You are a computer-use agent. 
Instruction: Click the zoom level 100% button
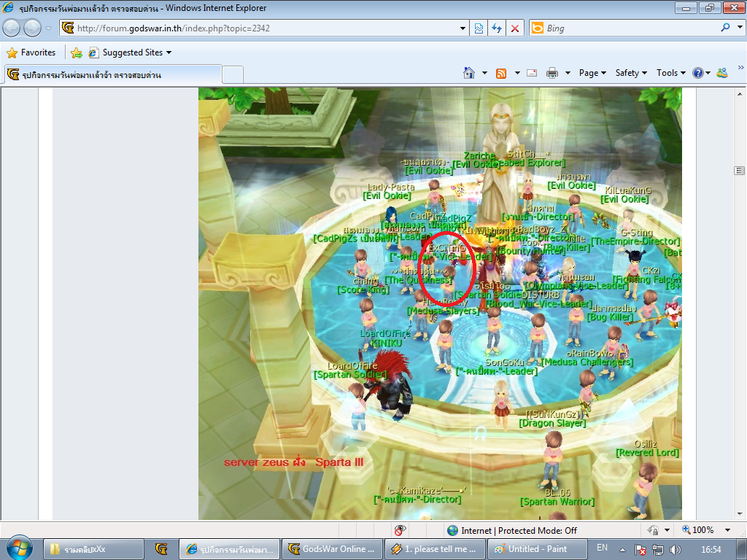click(x=698, y=530)
